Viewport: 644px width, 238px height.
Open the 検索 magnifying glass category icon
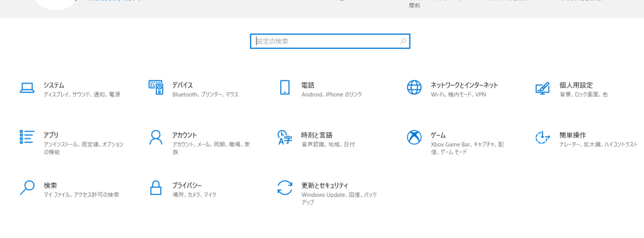pos(27,187)
